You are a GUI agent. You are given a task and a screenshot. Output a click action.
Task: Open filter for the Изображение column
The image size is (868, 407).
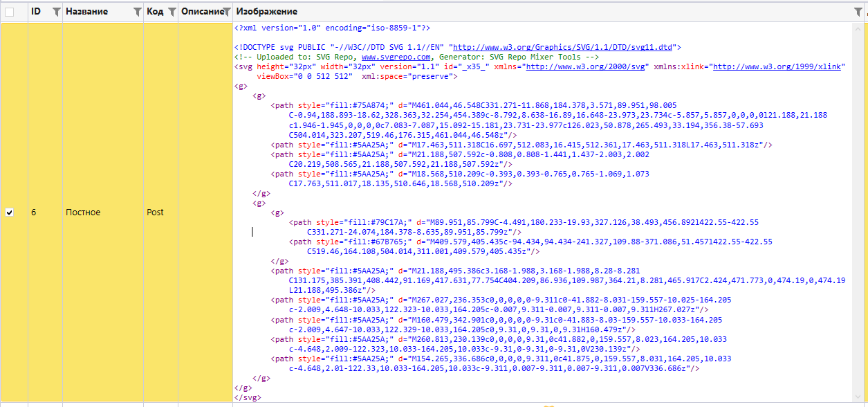click(858, 12)
